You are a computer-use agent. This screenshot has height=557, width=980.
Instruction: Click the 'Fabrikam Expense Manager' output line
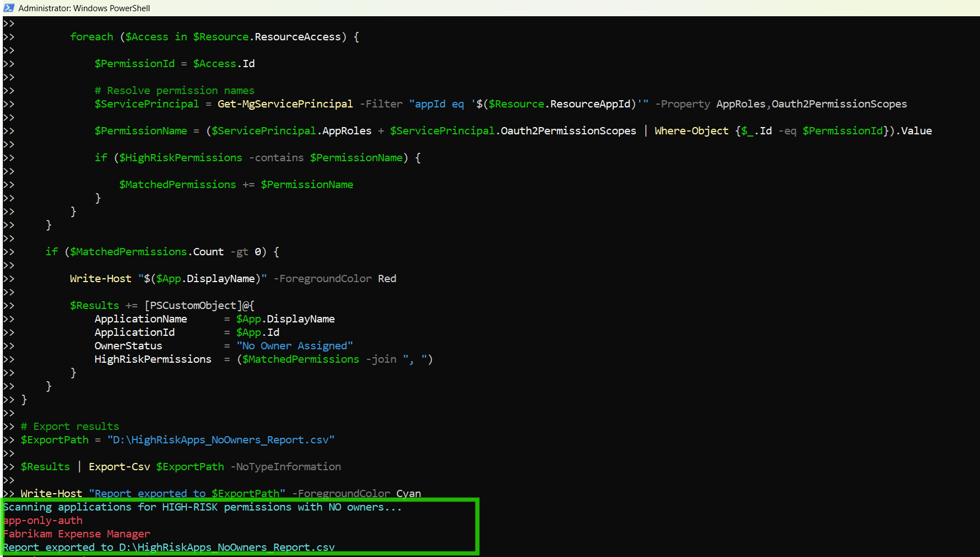click(x=77, y=534)
